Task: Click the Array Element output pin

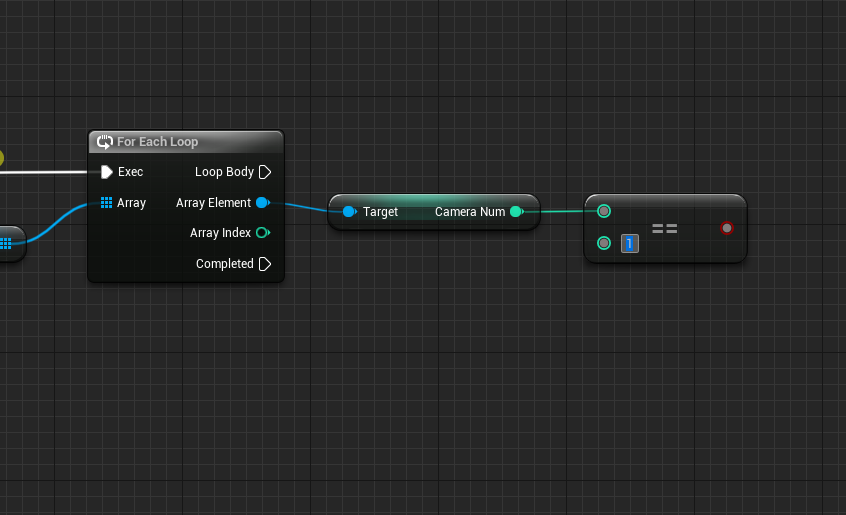Action: [x=263, y=203]
